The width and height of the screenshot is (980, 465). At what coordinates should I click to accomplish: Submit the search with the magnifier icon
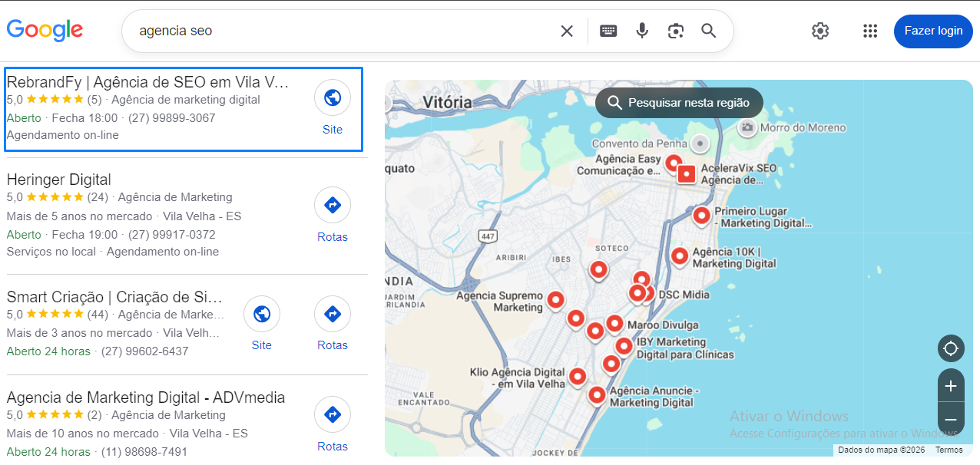point(709,31)
